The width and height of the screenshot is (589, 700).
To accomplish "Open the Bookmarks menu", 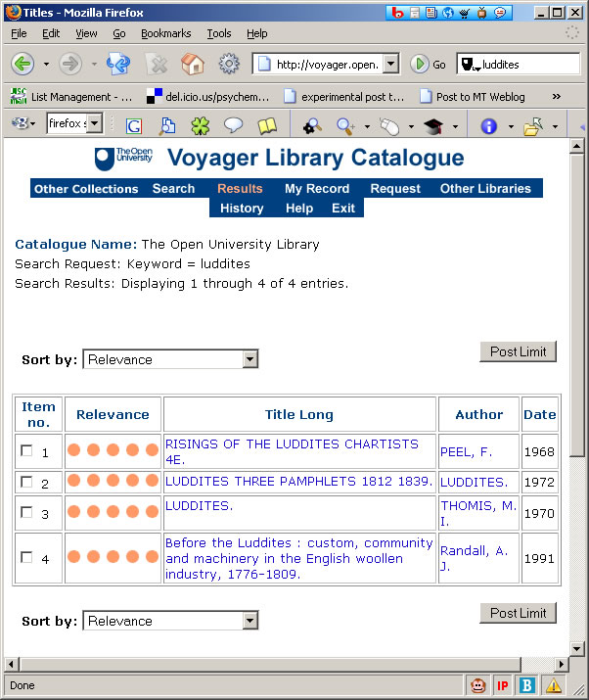I will (x=166, y=33).
